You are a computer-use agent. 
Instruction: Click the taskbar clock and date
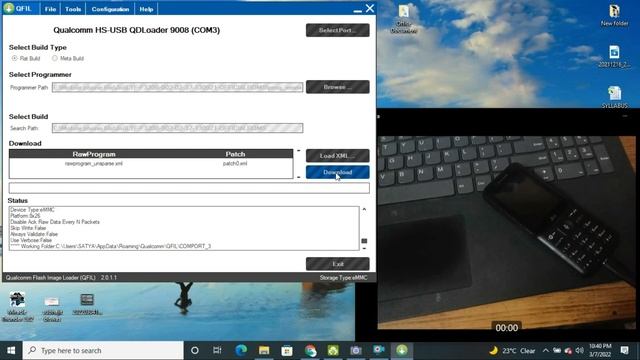(x=600, y=350)
